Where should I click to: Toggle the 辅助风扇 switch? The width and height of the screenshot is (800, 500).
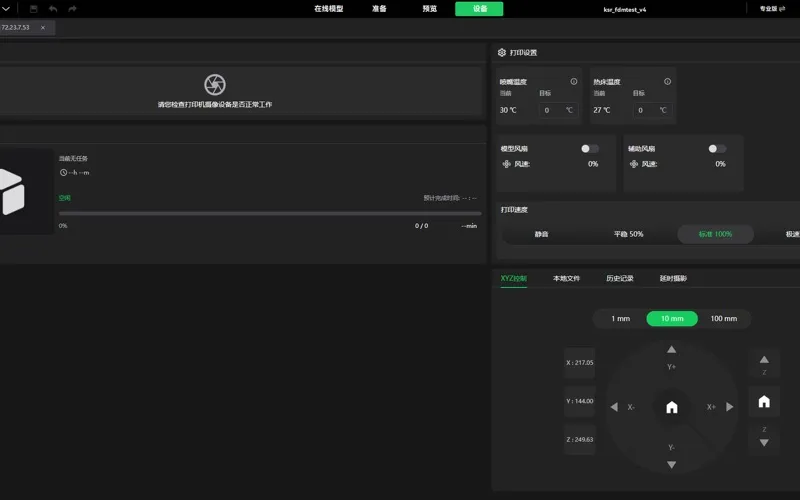pyautogui.click(x=717, y=148)
